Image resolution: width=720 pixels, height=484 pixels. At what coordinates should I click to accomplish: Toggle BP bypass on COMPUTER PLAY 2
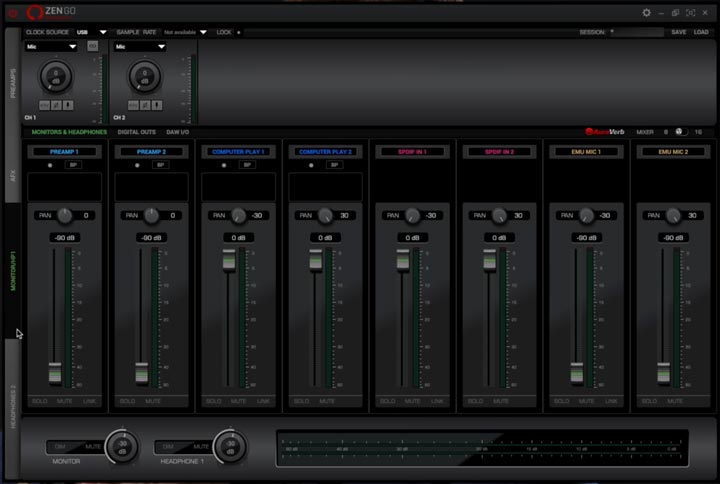(334, 164)
